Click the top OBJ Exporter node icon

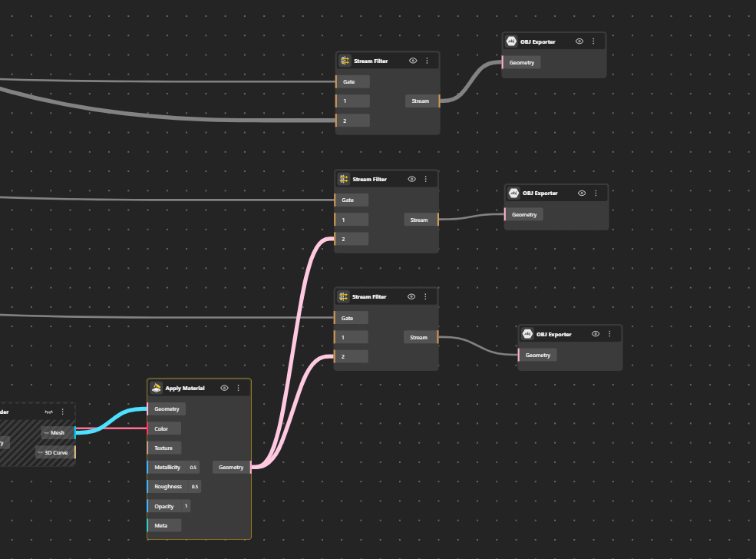click(511, 41)
